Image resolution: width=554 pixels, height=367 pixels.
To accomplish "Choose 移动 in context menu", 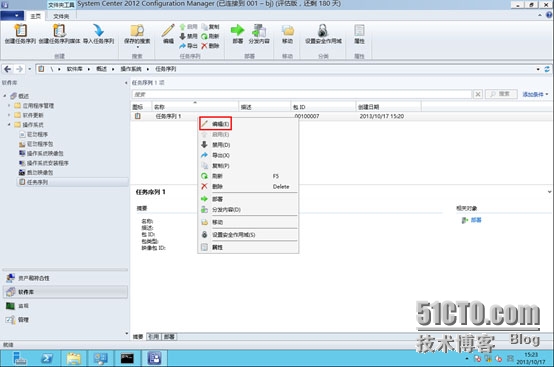I will tap(248, 222).
